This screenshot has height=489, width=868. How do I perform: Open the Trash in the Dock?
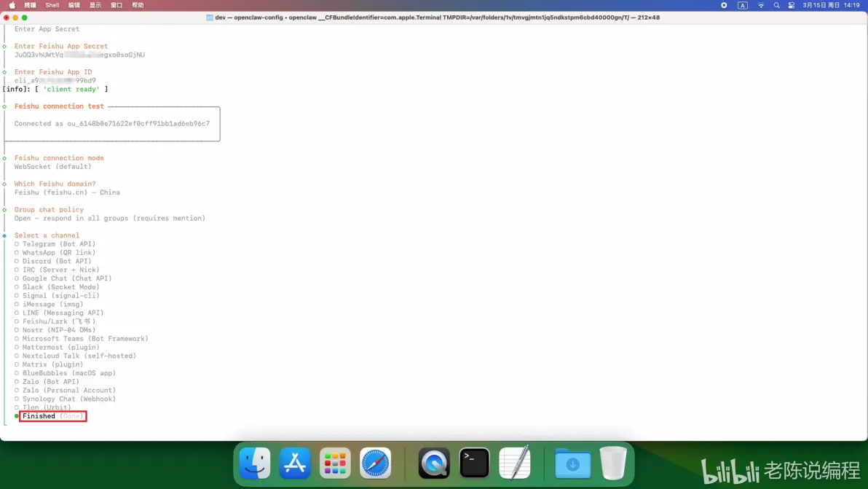[613, 463]
